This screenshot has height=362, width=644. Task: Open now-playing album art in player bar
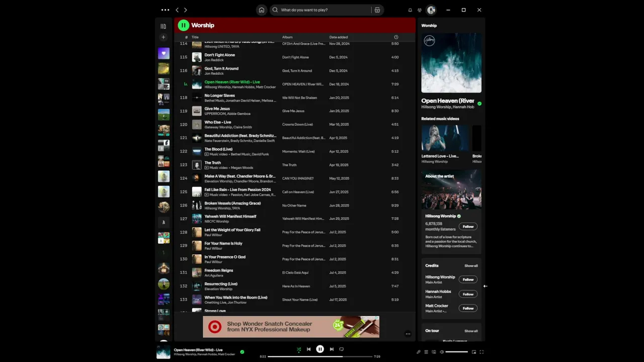point(164,352)
